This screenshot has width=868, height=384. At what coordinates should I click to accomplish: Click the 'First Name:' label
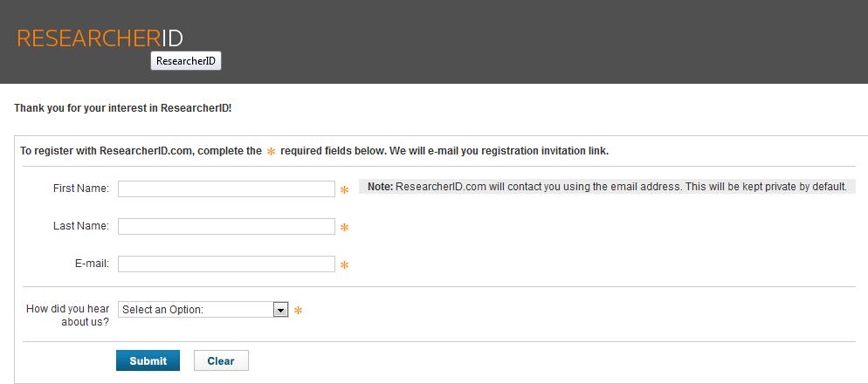[81, 189]
